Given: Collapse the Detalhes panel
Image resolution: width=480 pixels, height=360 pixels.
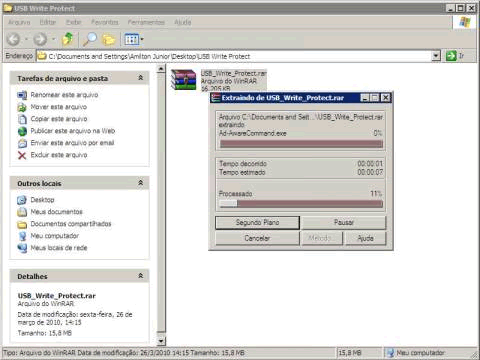Looking at the screenshot, I should click(x=141, y=276).
